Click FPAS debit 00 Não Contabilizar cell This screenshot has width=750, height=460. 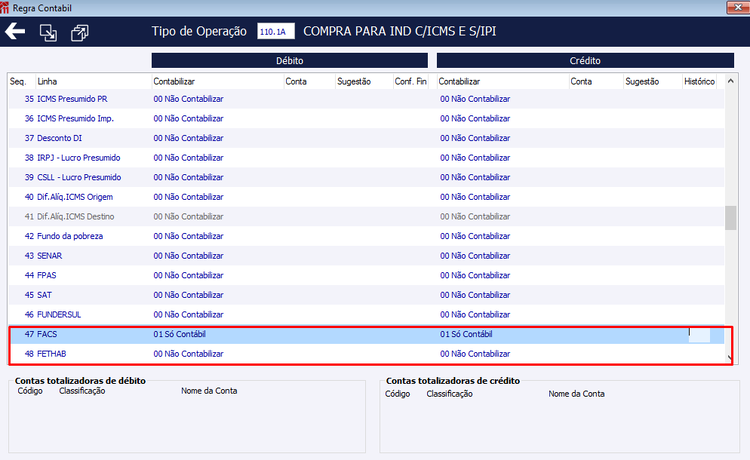pyautogui.click(x=188, y=275)
